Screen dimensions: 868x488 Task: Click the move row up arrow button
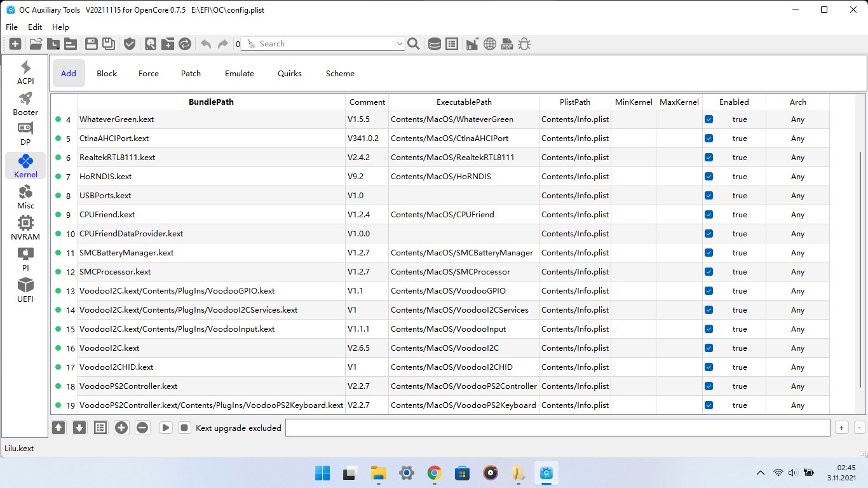[x=58, y=428]
